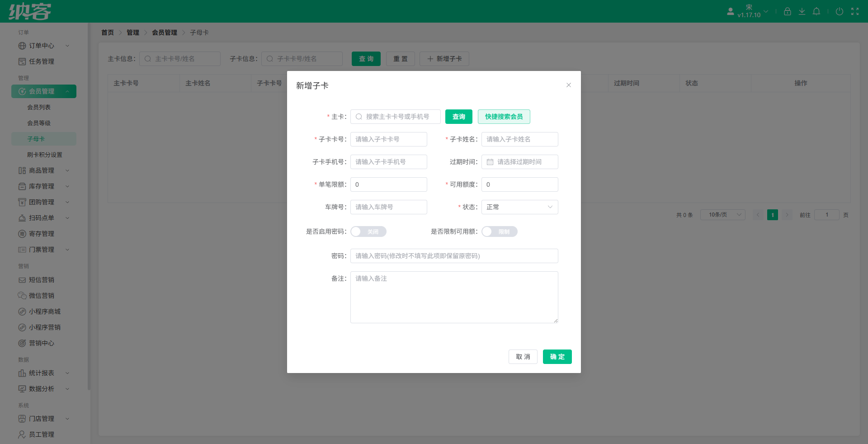Screen dimensions: 868x444
Task: Expand 库存管理 submenu
Action: tap(44, 186)
